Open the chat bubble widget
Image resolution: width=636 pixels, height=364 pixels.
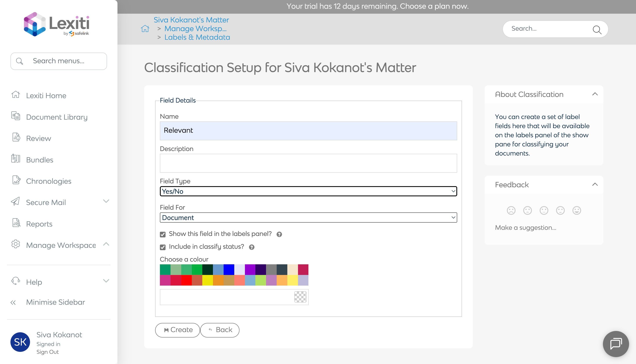pyautogui.click(x=616, y=344)
